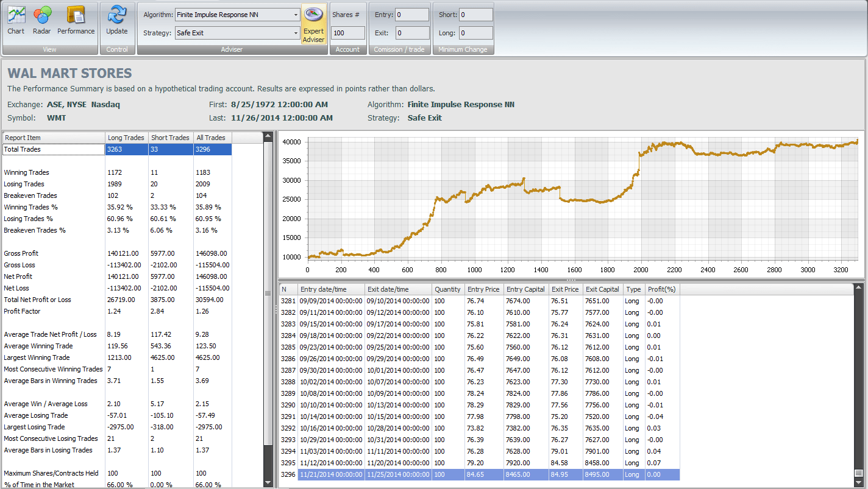The height and width of the screenshot is (489, 868).
Task: Select trade number 3281 row
Action: [x=479, y=301]
